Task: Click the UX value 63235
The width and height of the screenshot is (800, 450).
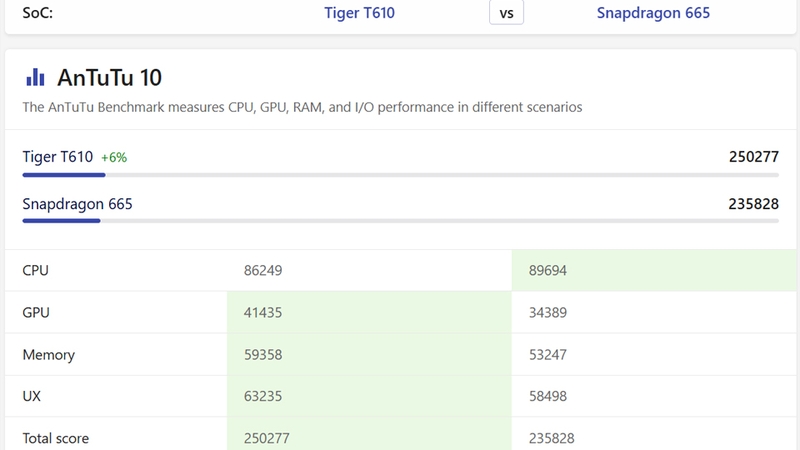Action: 263,396
